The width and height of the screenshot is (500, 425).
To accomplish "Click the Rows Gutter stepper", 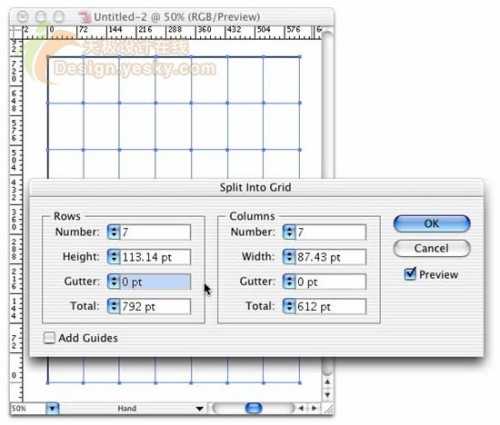I will [113, 282].
